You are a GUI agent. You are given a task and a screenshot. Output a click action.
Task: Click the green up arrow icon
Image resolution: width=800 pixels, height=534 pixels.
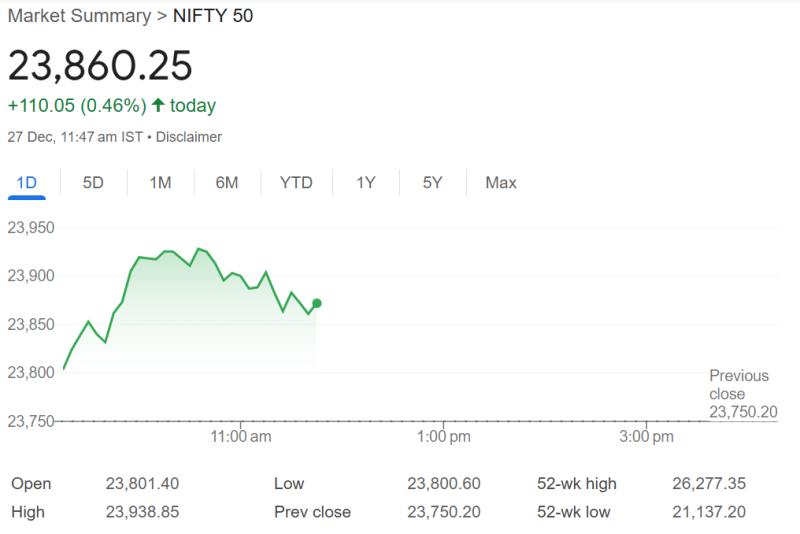[158, 105]
